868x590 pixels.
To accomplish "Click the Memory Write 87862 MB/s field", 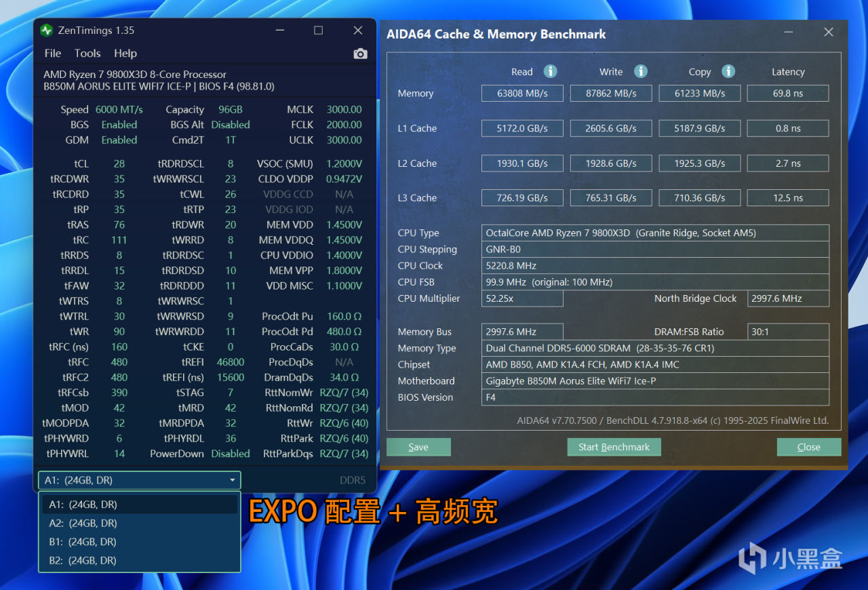I will (x=611, y=94).
